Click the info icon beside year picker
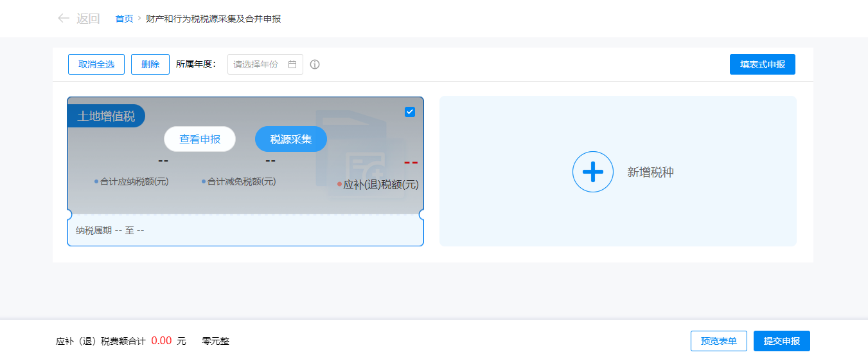 [315, 64]
